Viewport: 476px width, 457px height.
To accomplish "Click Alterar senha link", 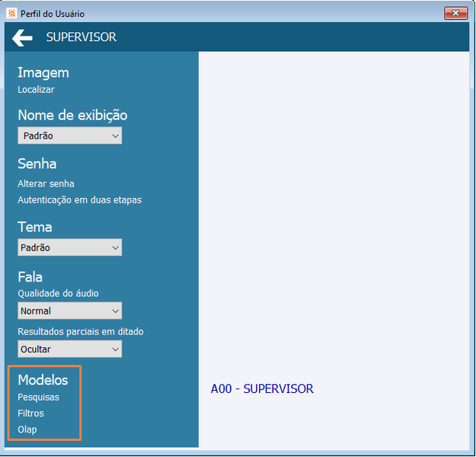I will [46, 184].
